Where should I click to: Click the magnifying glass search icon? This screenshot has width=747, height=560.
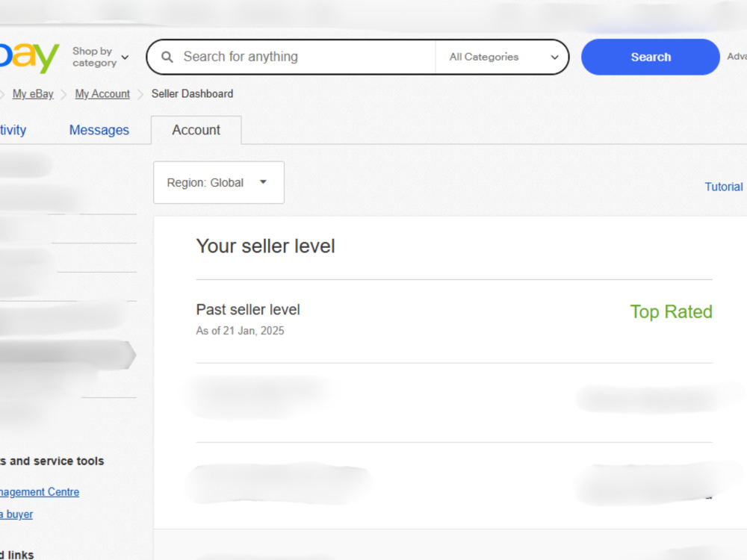(167, 57)
